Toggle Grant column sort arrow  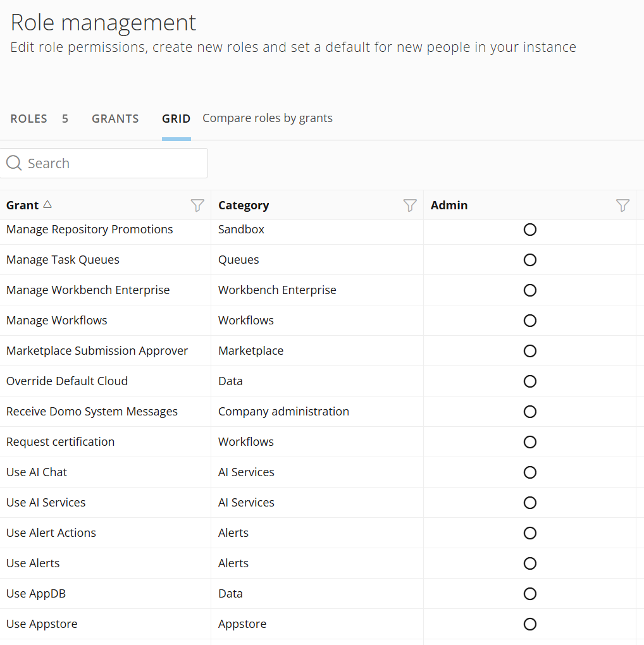(47, 205)
